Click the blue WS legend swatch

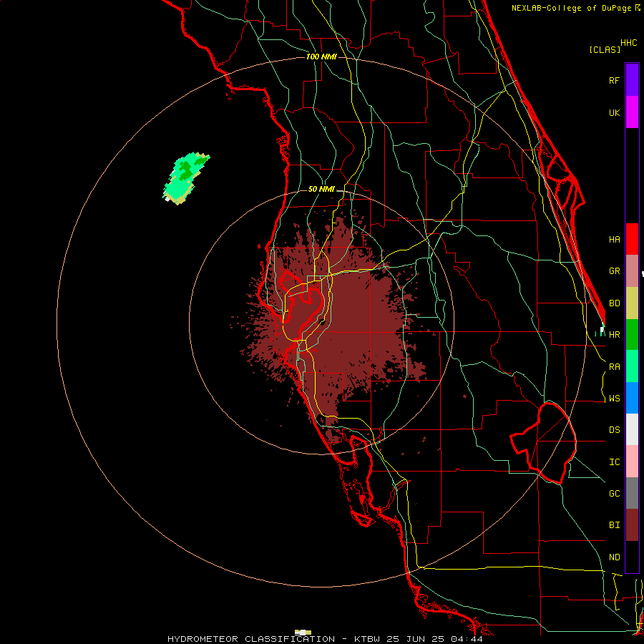632,398
